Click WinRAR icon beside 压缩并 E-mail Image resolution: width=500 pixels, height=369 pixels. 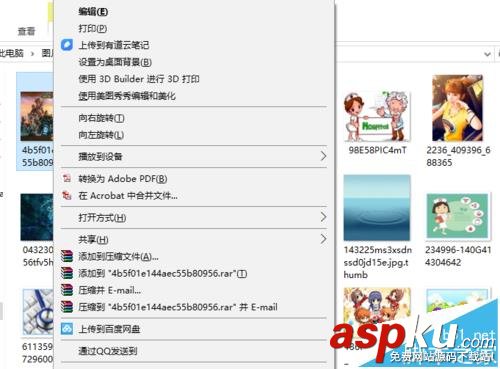point(67,290)
